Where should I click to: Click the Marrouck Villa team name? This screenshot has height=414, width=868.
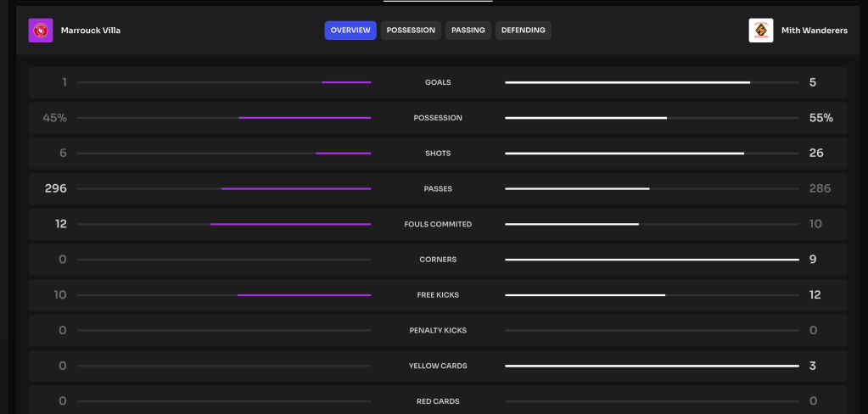point(90,31)
